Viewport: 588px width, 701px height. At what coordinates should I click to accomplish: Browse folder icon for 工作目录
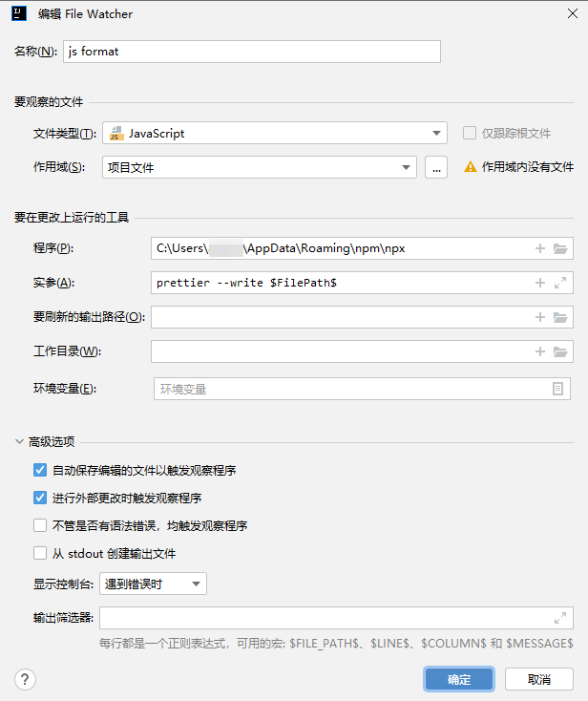pos(560,351)
